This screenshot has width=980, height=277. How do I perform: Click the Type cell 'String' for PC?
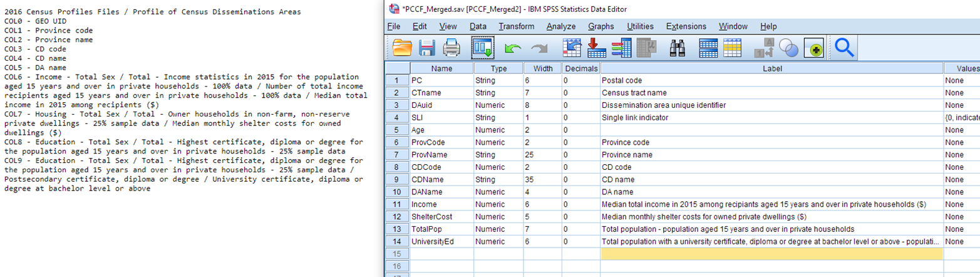coord(498,80)
